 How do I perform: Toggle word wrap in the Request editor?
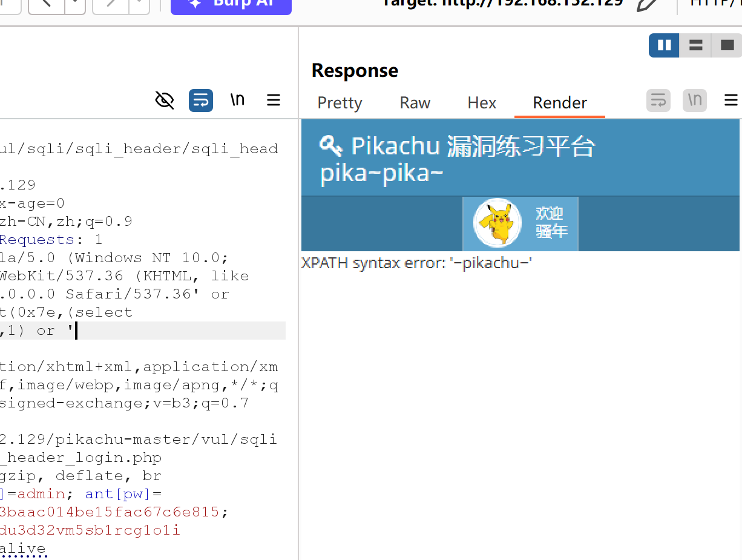201,100
